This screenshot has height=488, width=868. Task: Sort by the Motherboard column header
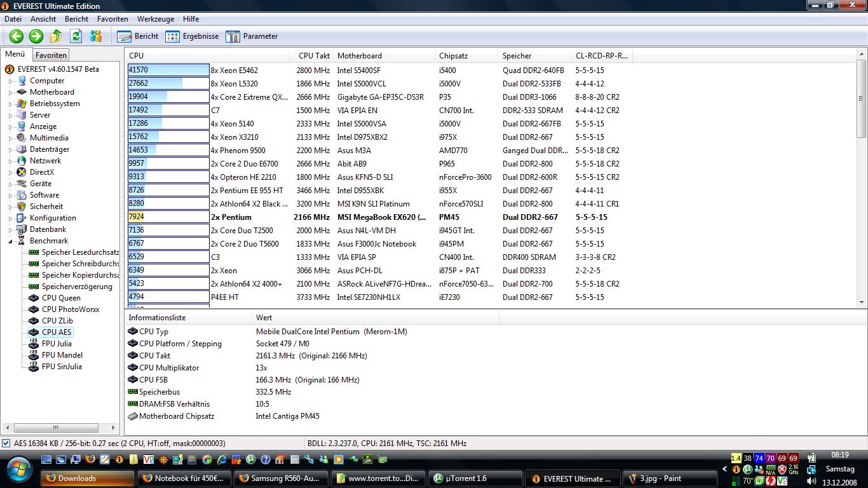pos(384,55)
